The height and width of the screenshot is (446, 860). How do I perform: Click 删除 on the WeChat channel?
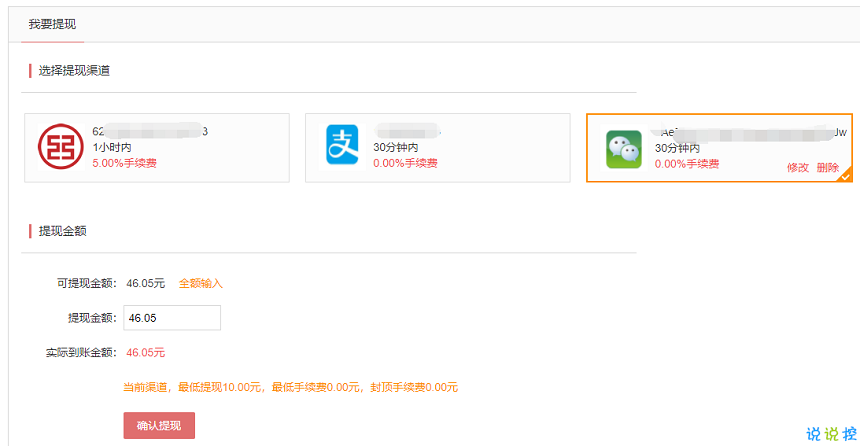click(828, 167)
